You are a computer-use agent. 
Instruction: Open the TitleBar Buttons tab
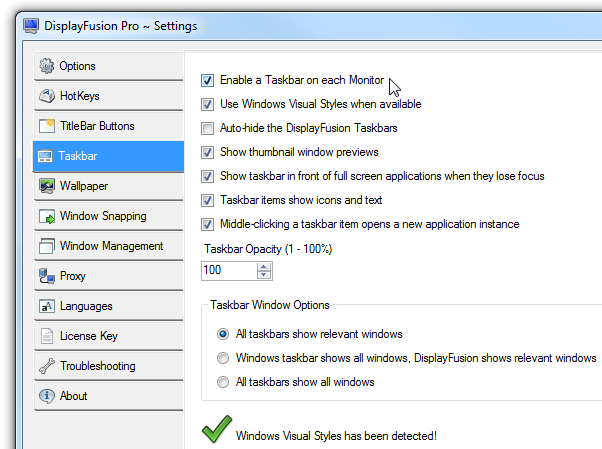(109, 126)
